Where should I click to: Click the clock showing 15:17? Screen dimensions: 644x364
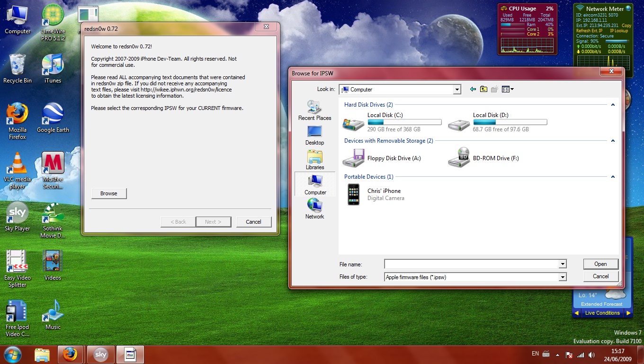click(x=617, y=351)
